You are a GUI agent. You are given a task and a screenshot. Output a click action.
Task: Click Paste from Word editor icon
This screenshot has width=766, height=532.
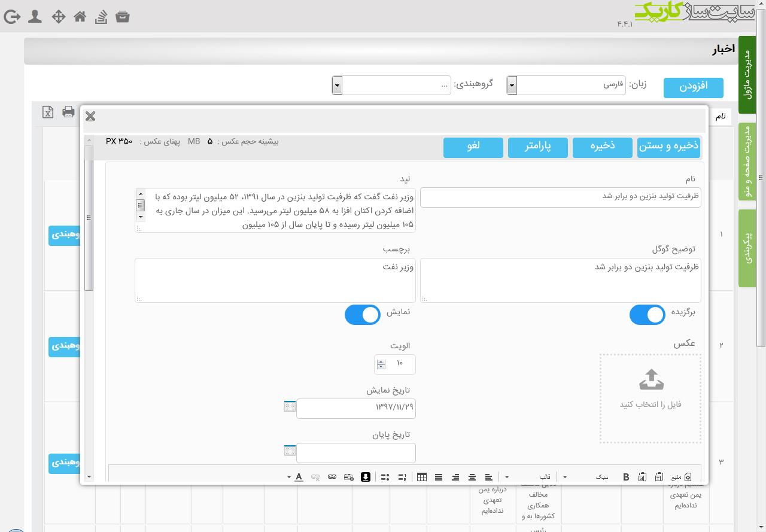pos(642,477)
